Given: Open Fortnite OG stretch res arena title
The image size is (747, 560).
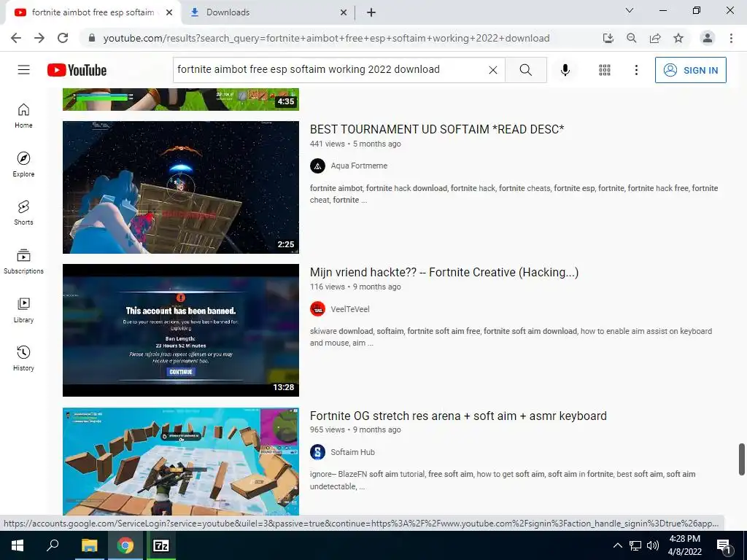Looking at the screenshot, I should tap(458, 416).
